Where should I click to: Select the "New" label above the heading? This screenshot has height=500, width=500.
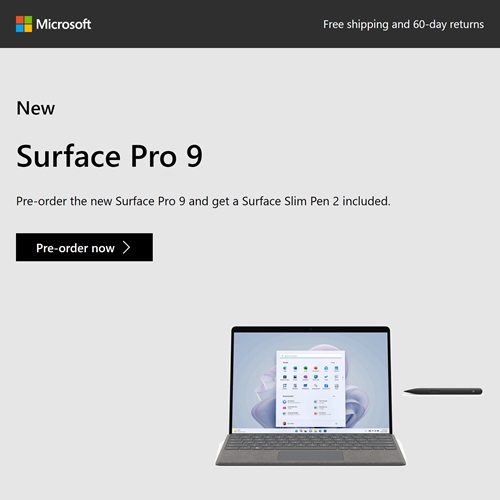[36, 108]
